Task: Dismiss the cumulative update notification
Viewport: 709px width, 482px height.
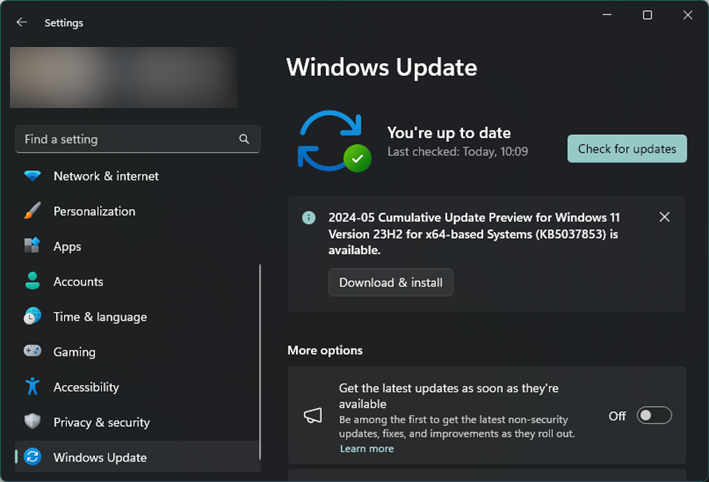Action: 664,217
